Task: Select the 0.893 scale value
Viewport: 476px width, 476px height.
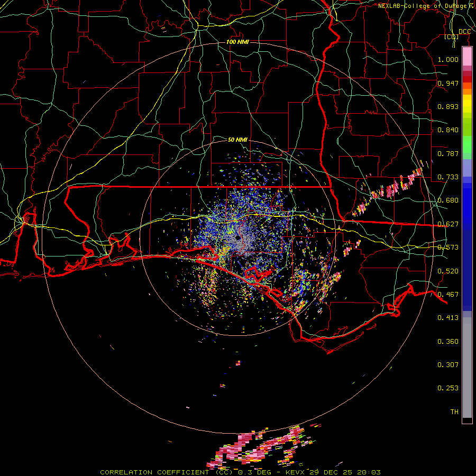Action: click(x=448, y=106)
